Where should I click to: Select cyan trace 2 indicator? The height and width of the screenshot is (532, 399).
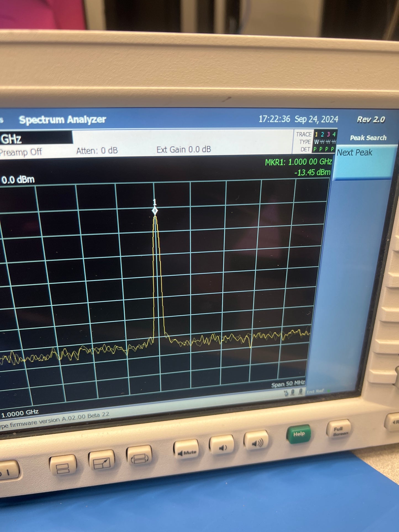[322, 134]
